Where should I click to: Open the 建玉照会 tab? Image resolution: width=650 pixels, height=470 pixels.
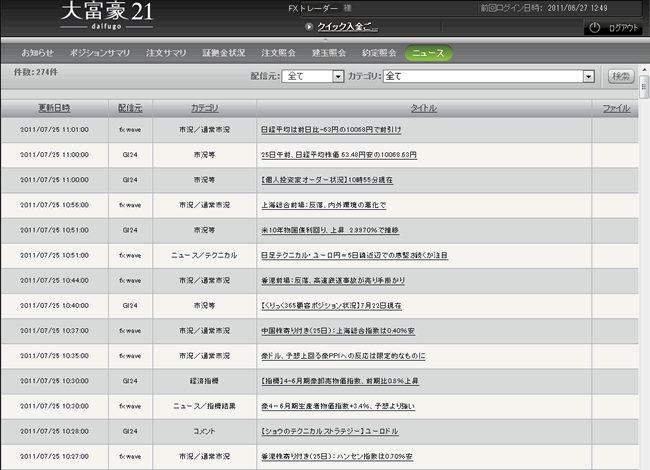click(329, 53)
